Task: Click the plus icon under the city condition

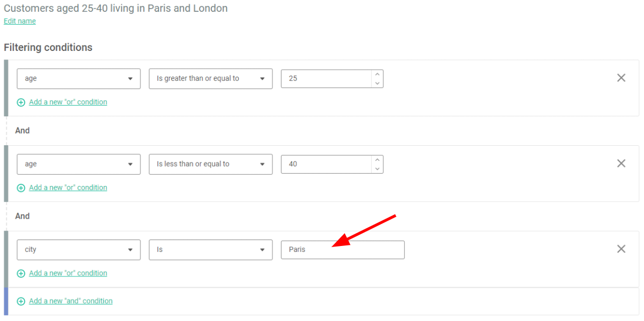Action: pos(21,273)
